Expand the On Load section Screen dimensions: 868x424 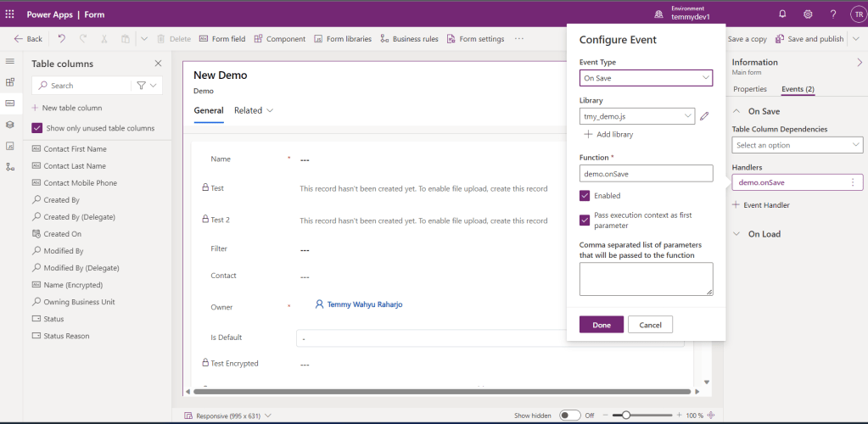click(x=736, y=234)
